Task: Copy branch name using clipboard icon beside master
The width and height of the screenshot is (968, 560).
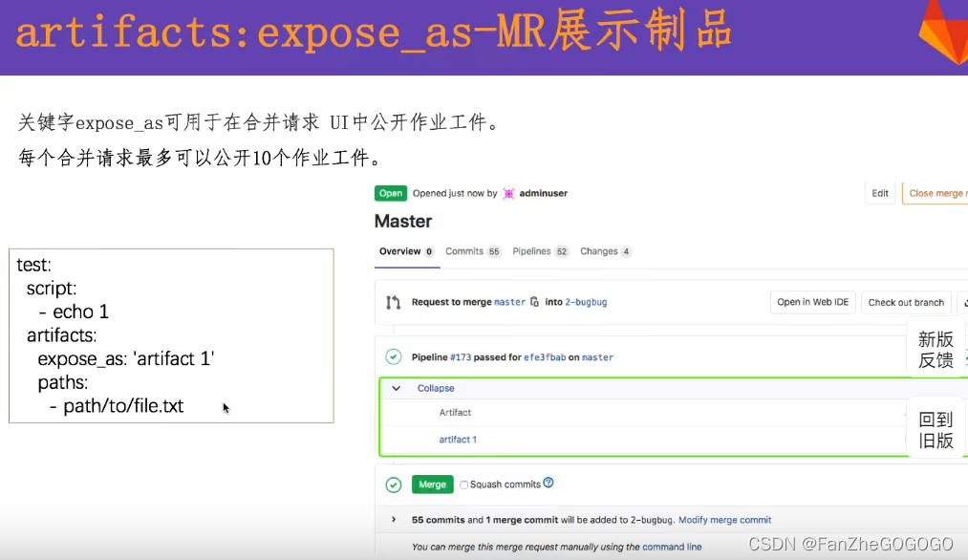Action: (534, 301)
